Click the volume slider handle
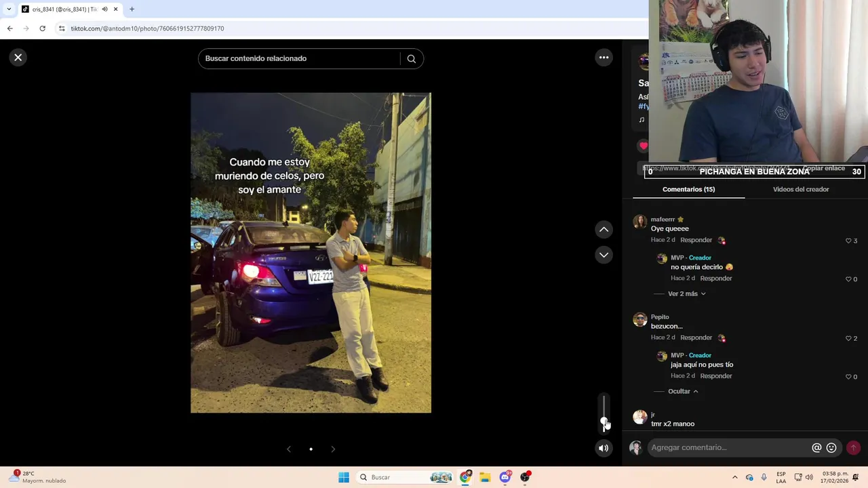Image resolution: width=868 pixels, height=488 pixels. point(604,422)
